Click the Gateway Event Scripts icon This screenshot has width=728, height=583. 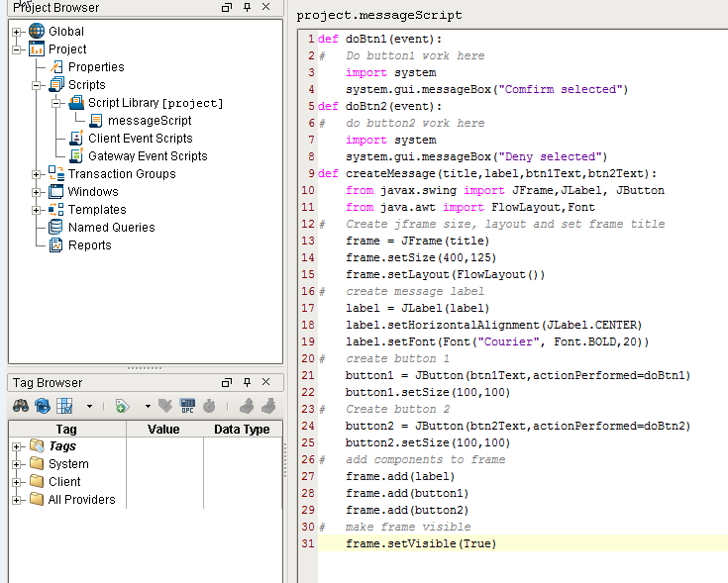(76, 155)
